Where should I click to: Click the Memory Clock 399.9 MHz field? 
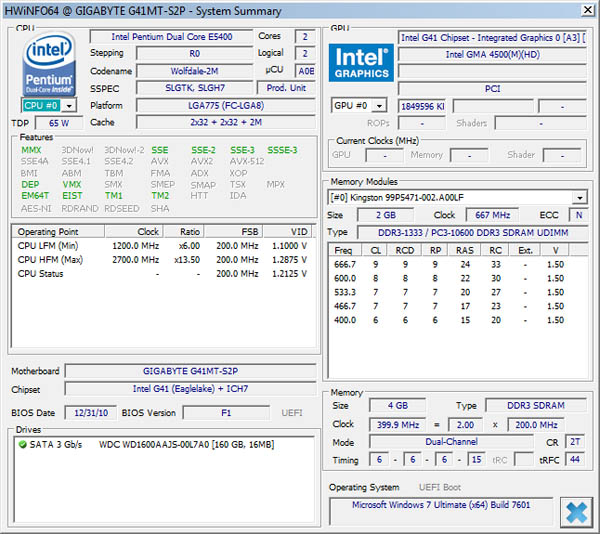tap(398, 425)
